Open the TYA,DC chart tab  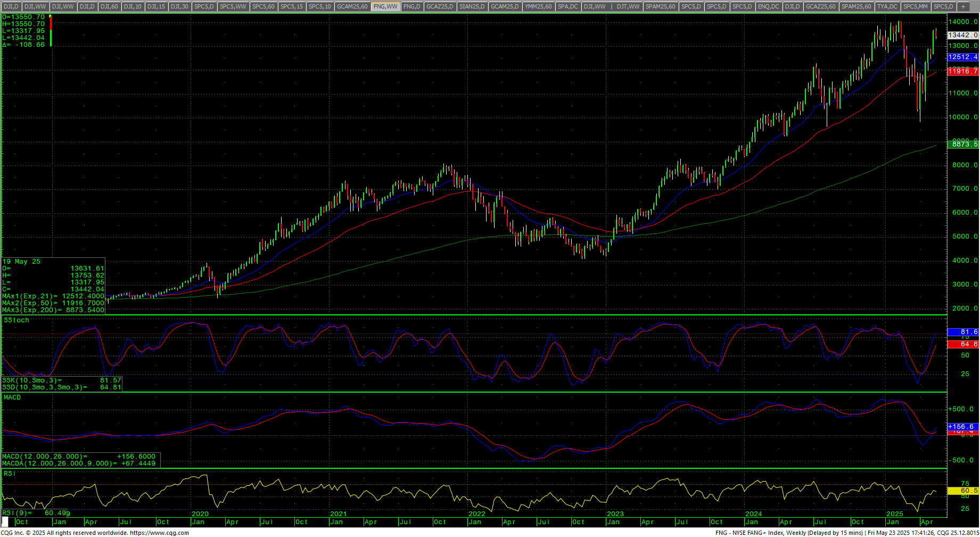click(887, 6)
